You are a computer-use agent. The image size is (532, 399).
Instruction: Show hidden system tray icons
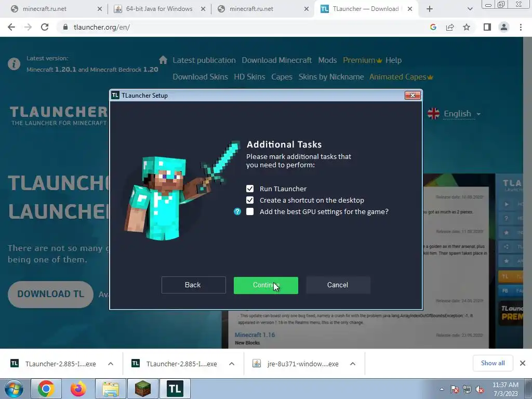point(442,390)
